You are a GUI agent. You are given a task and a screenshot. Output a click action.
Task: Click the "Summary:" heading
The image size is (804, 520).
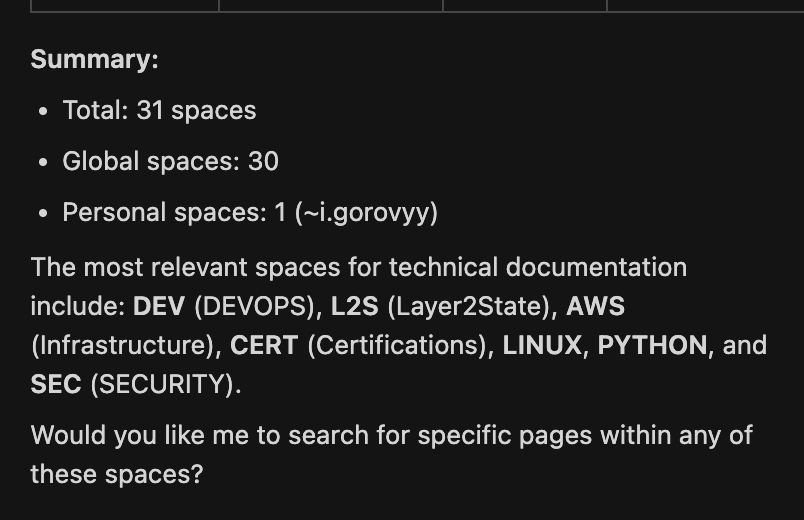[94, 60]
